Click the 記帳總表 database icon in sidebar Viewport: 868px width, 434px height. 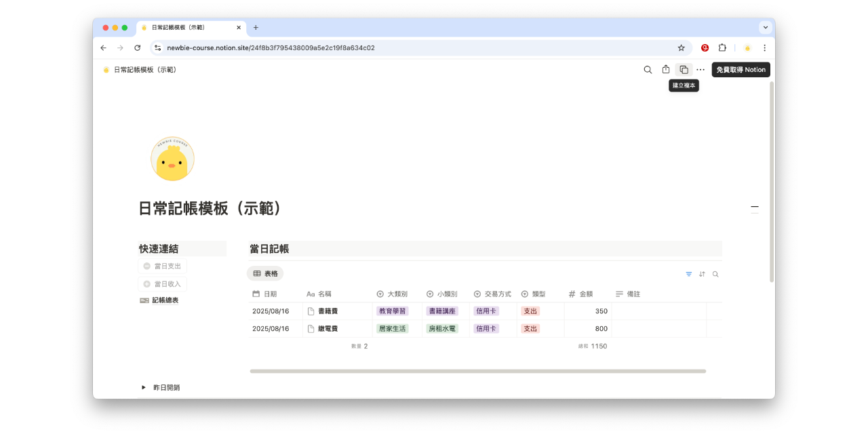pyautogui.click(x=144, y=300)
